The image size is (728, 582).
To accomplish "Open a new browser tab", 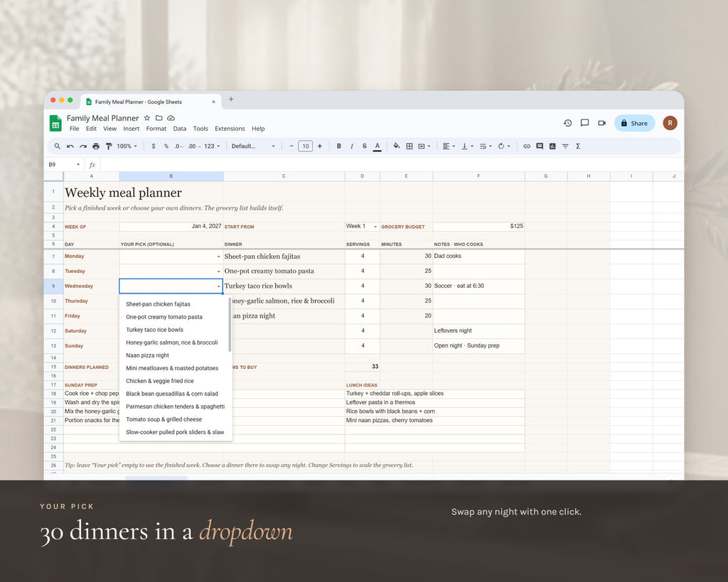I will pyautogui.click(x=231, y=99).
